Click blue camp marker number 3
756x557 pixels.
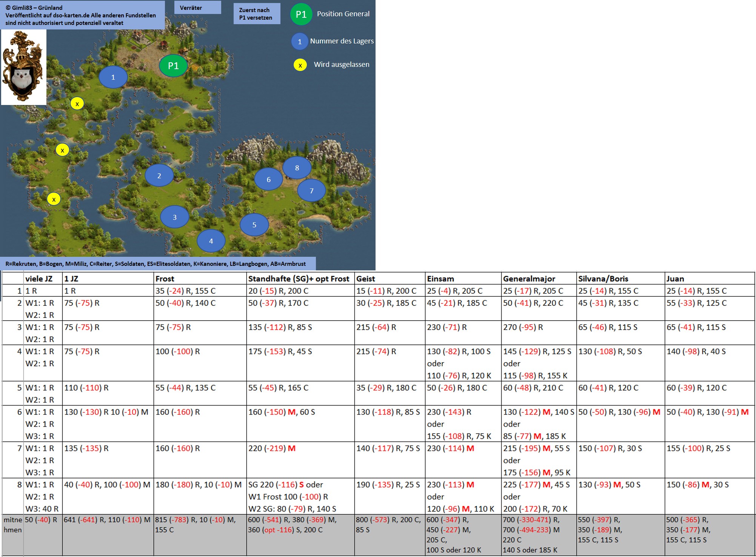pos(174,217)
